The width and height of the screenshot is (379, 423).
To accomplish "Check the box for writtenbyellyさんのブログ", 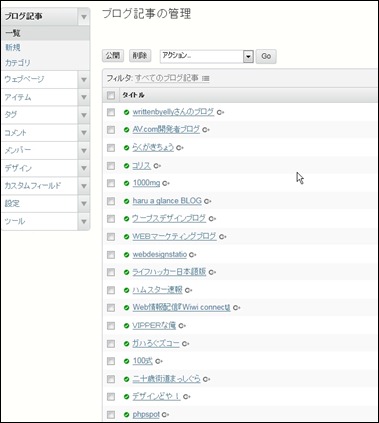I will tap(111, 112).
